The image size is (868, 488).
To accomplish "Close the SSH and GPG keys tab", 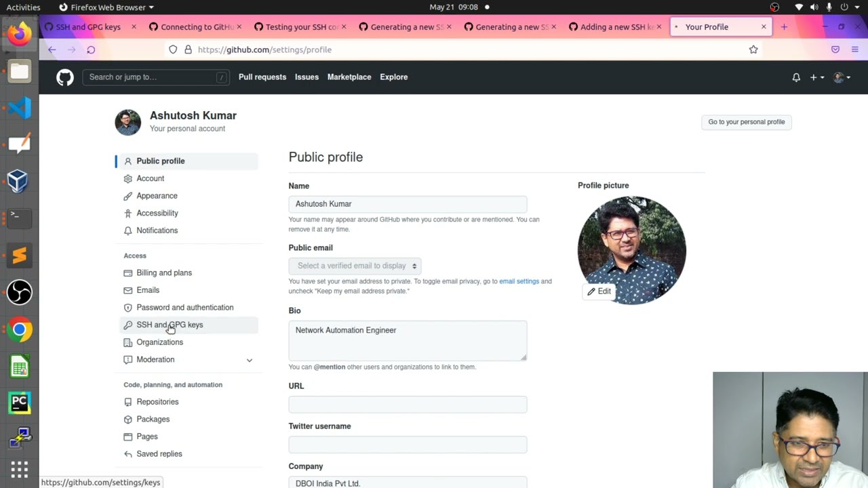I will [134, 27].
